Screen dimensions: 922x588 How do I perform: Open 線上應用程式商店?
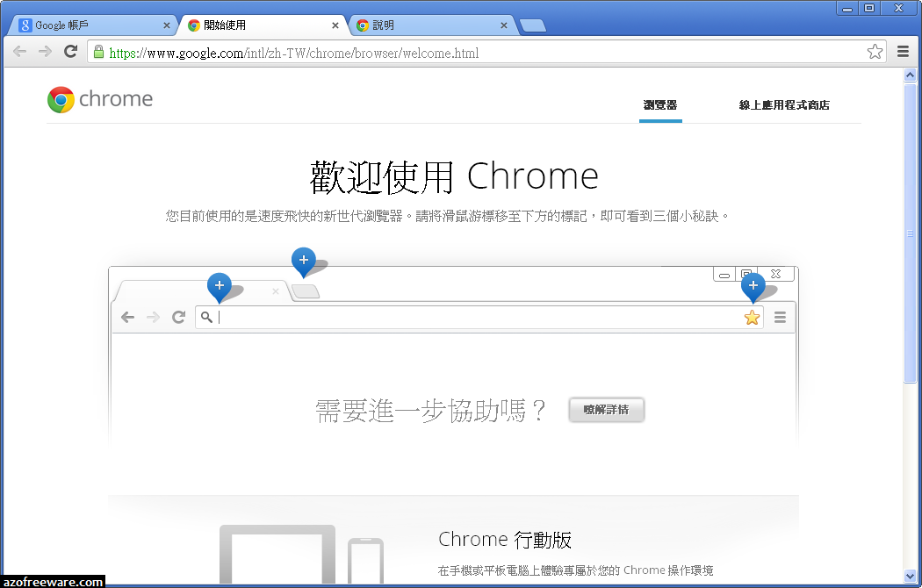pos(786,104)
